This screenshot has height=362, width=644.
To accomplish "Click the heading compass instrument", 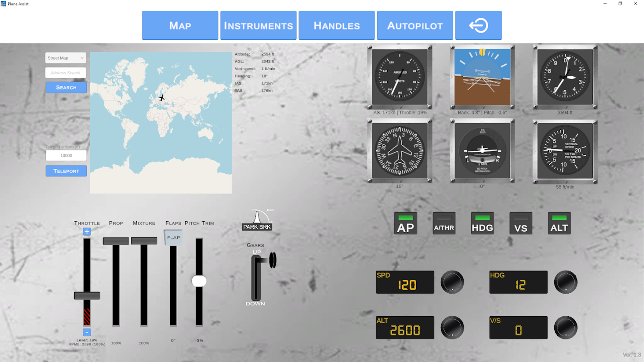I will pyautogui.click(x=399, y=151).
